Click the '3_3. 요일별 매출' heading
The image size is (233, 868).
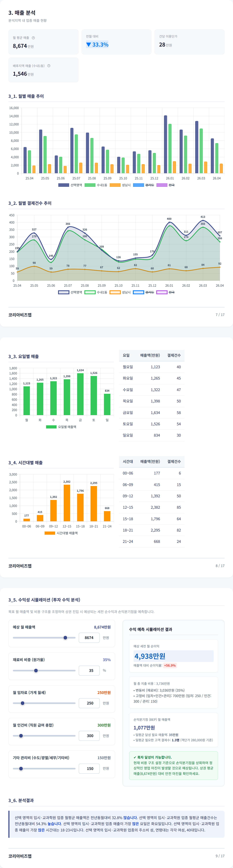click(x=23, y=356)
